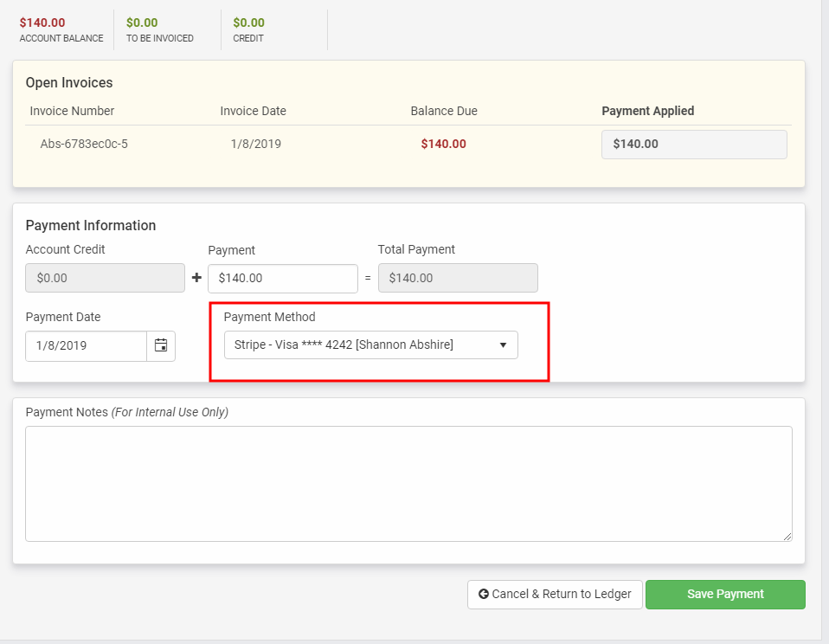Click the resize handle of the Payment Notes box
This screenshot has width=829, height=644.
tap(787, 537)
